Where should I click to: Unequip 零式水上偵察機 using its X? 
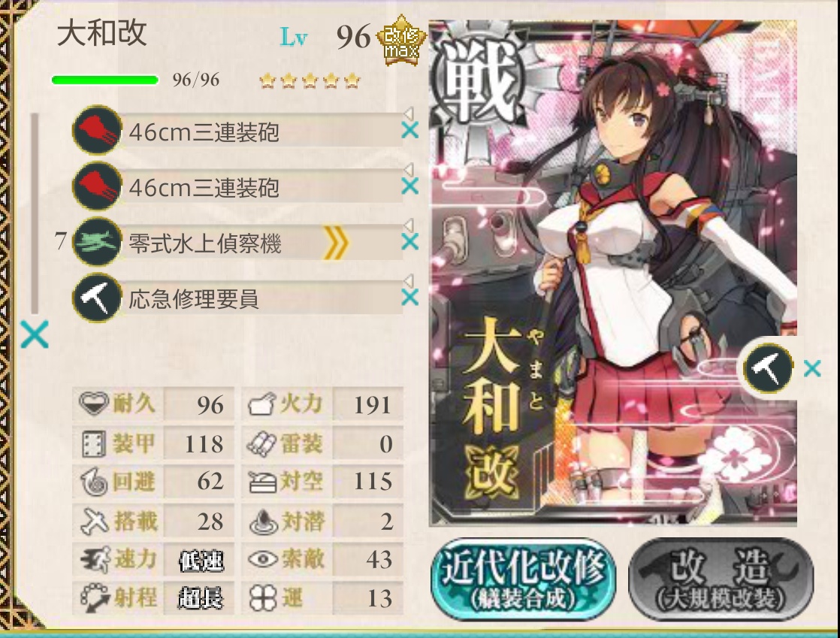pos(409,241)
